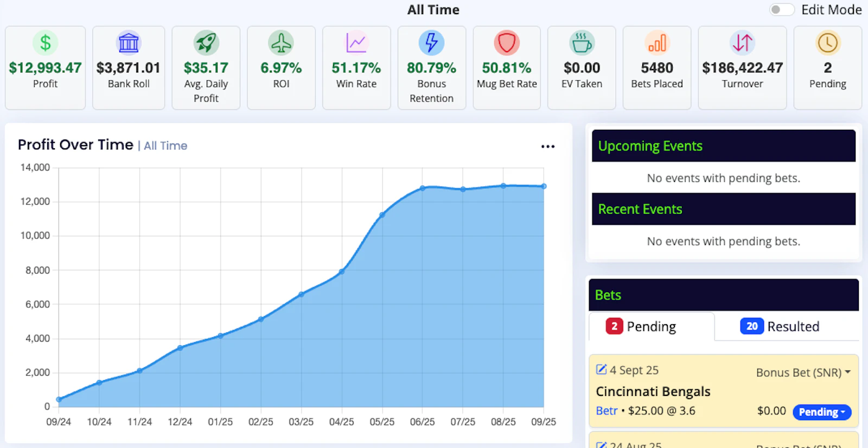868x448 pixels.
Task: Click the Bank Roll building icon
Action: click(129, 43)
